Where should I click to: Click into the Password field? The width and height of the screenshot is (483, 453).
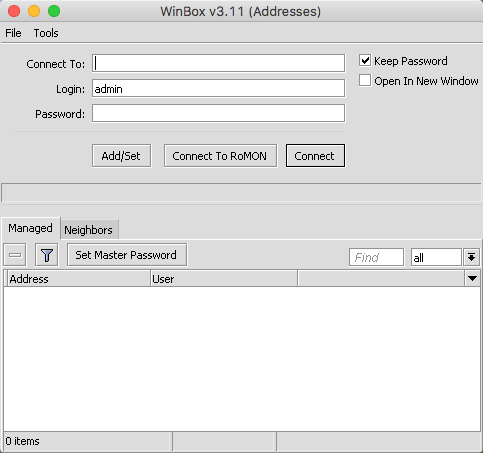tap(218, 113)
